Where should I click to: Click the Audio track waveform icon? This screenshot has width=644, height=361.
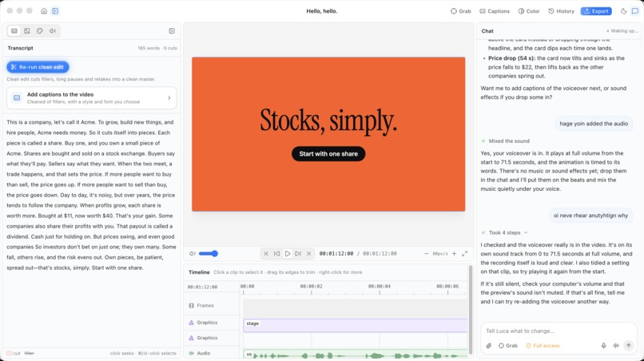[x=192, y=353]
